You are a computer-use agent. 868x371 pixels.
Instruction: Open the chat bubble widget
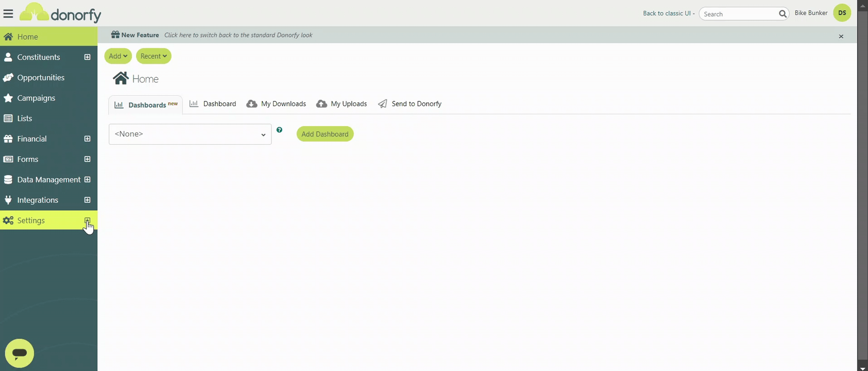(x=20, y=353)
